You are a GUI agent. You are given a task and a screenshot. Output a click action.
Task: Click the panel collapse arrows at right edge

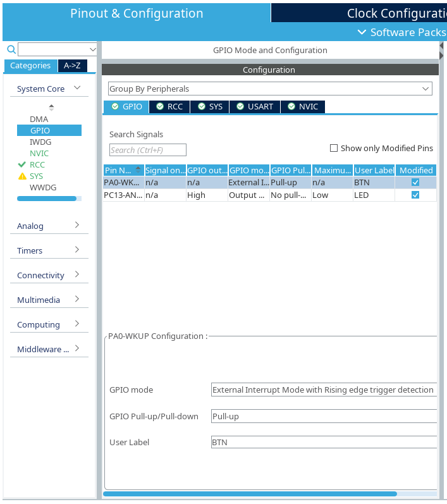pos(442,51)
